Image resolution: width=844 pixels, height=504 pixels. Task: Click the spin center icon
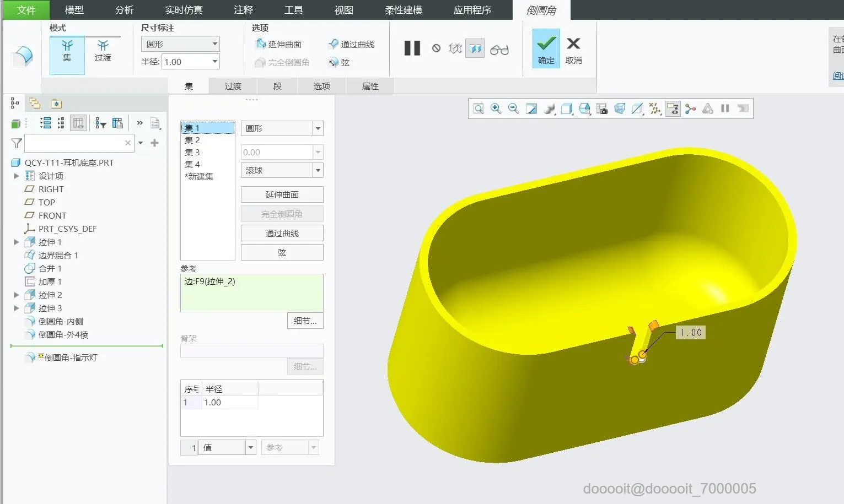coord(690,109)
